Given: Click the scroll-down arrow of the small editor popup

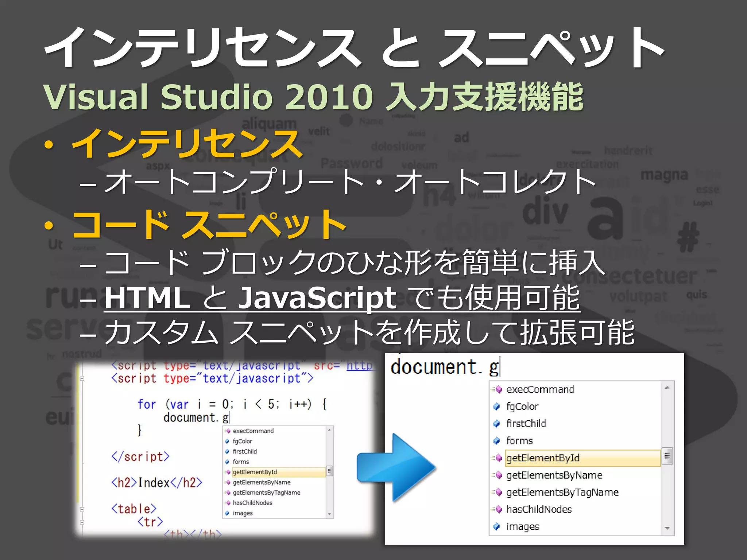Looking at the screenshot, I should coord(329,514).
